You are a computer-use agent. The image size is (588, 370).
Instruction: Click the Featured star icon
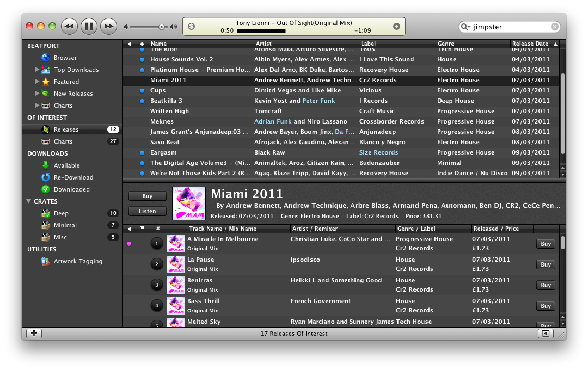(46, 82)
